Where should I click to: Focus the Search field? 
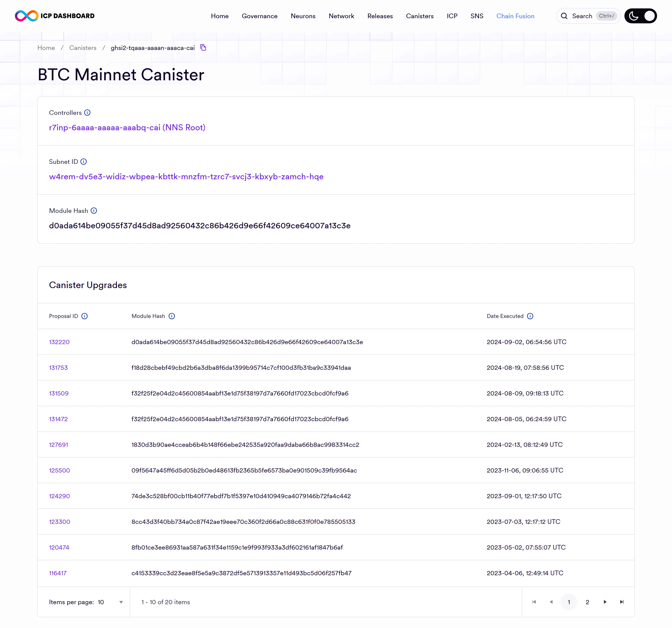tap(588, 16)
